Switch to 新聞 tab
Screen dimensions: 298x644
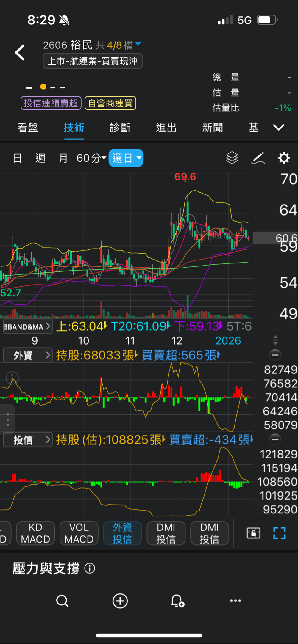[x=213, y=128]
